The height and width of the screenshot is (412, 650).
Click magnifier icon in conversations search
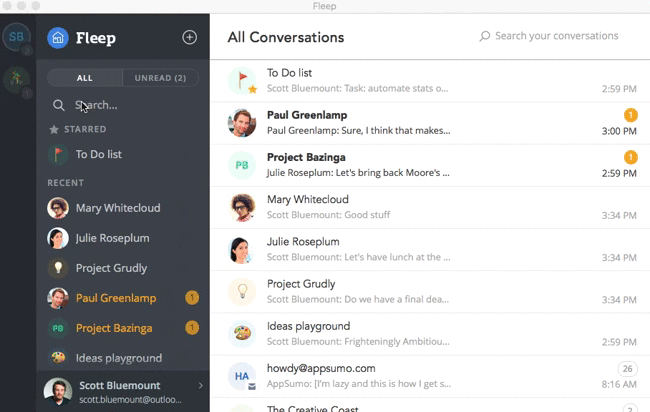pos(485,36)
